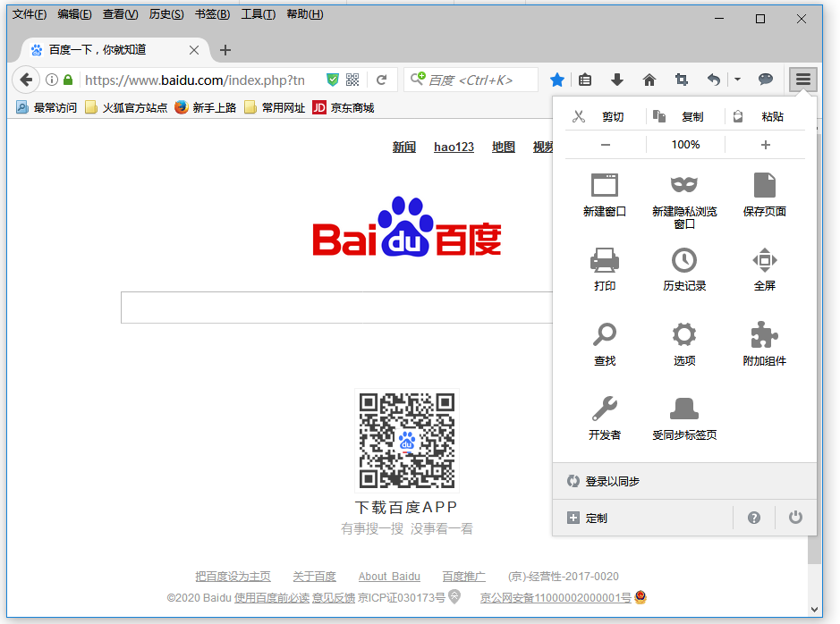This screenshot has width=840, height=624.
Task: Click the vertical scrollbar down arrow
Action: (x=814, y=609)
